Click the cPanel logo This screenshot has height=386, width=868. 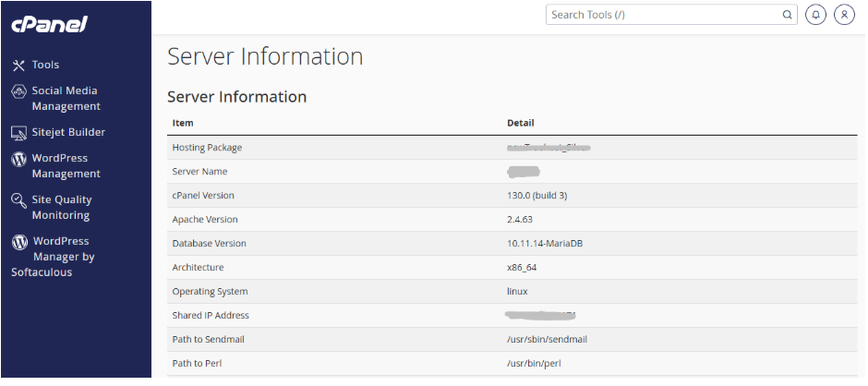(x=49, y=24)
